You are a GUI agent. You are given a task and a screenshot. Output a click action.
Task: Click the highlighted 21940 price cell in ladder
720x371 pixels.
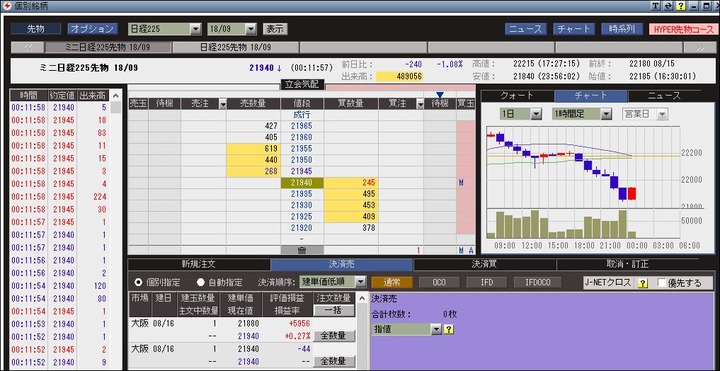302,183
